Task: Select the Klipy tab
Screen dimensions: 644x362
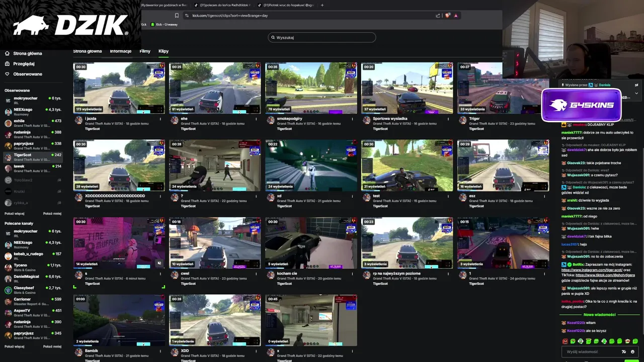Action: click(164, 51)
